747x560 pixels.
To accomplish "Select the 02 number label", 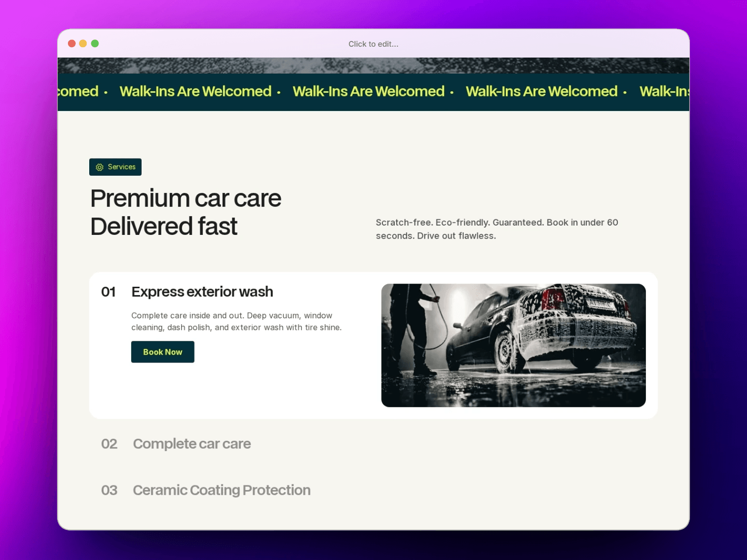I will point(109,444).
